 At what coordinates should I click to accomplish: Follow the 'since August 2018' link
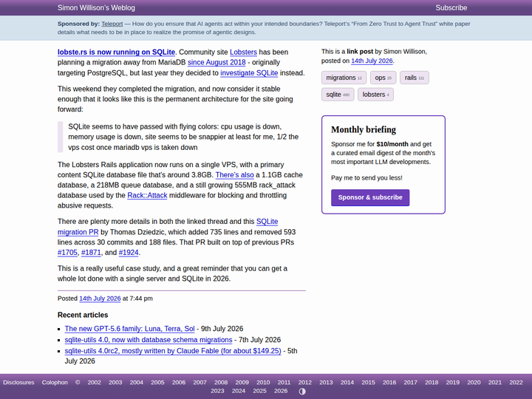click(x=216, y=62)
